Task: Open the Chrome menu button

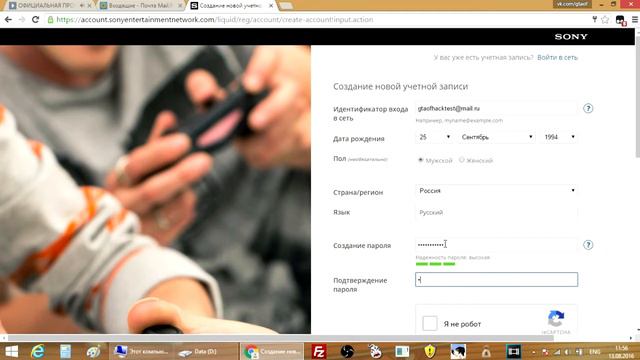Action: pos(635,19)
